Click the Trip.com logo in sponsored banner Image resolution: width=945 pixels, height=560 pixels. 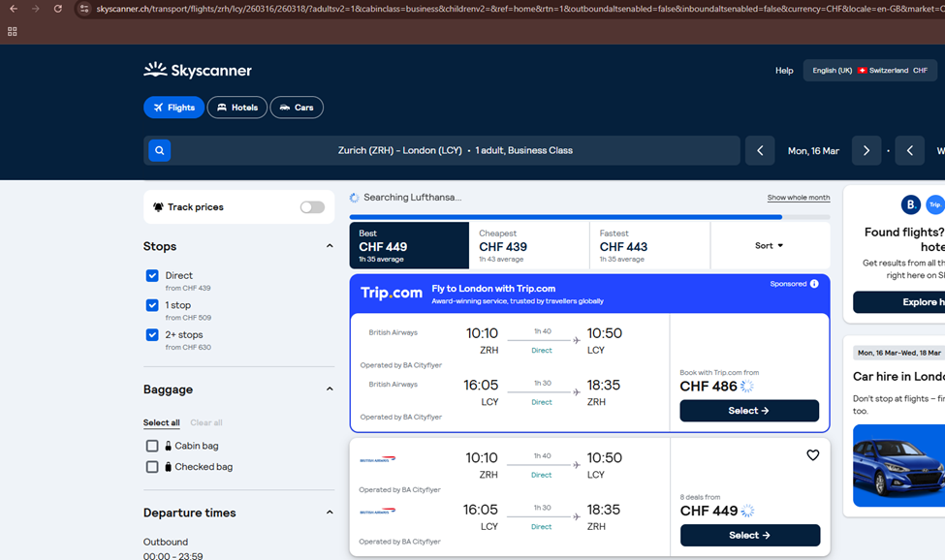pyautogui.click(x=392, y=294)
